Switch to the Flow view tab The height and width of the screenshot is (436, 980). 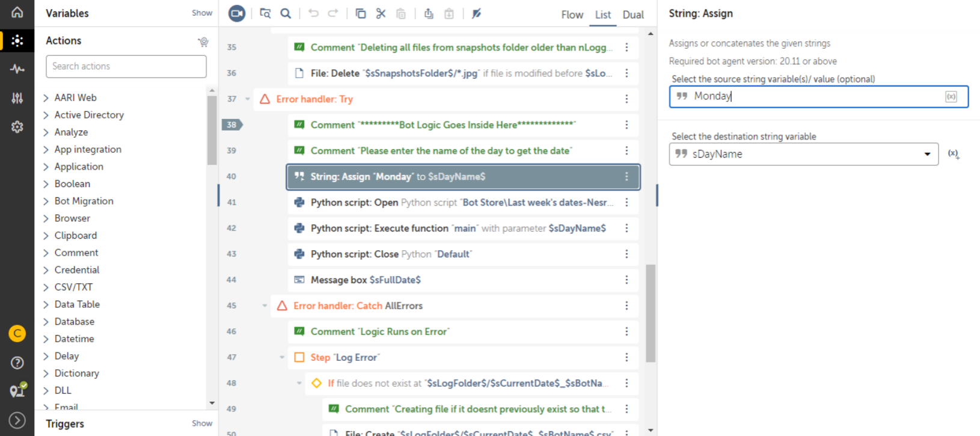click(572, 14)
